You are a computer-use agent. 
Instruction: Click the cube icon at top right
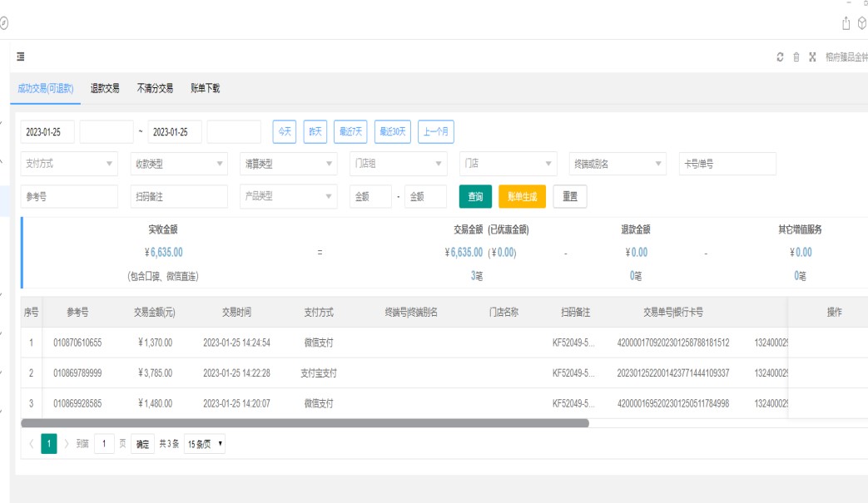tap(861, 23)
